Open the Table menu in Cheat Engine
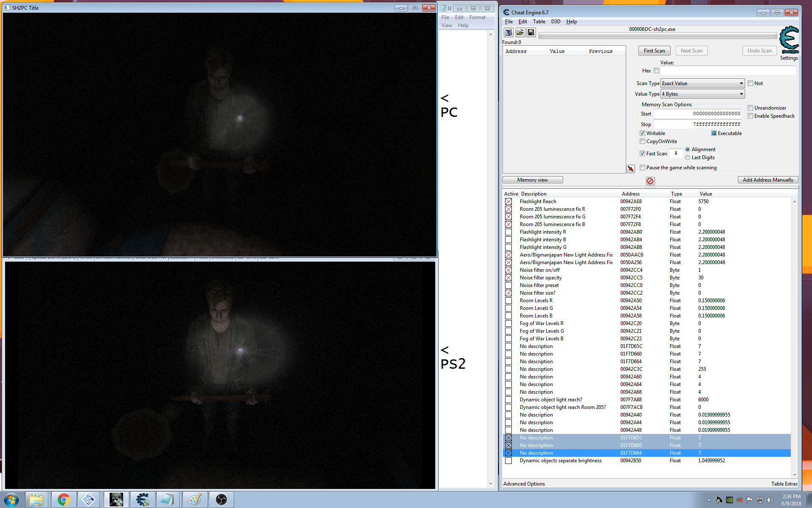 click(539, 22)
